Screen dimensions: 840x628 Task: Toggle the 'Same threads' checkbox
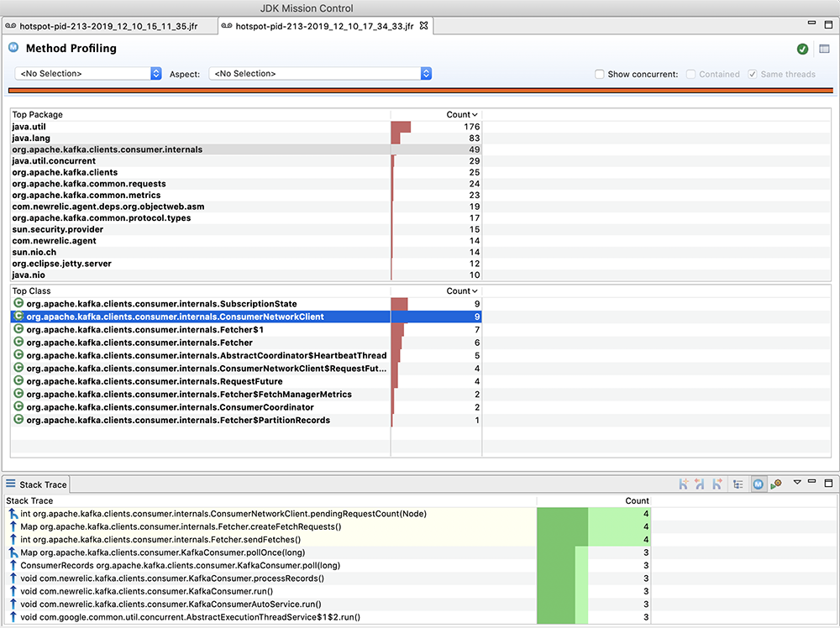tap(752, 74)
